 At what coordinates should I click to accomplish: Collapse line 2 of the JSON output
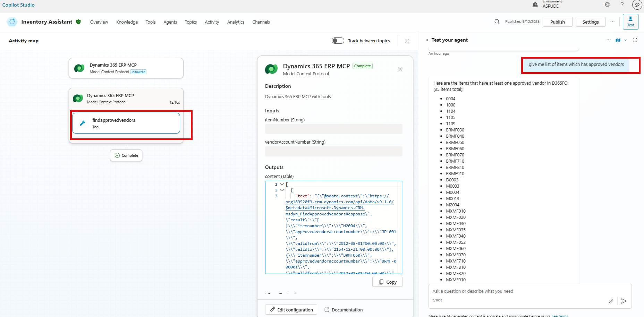[x=282, y=190]
